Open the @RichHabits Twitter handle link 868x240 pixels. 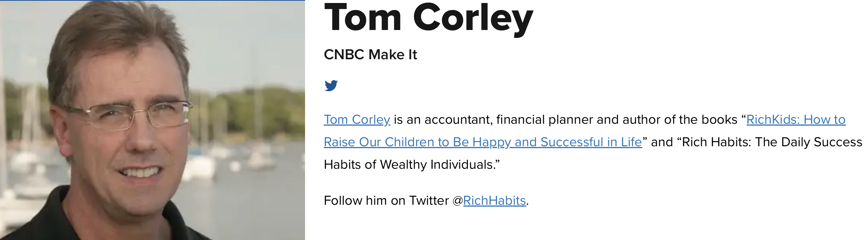pos(494,201)
